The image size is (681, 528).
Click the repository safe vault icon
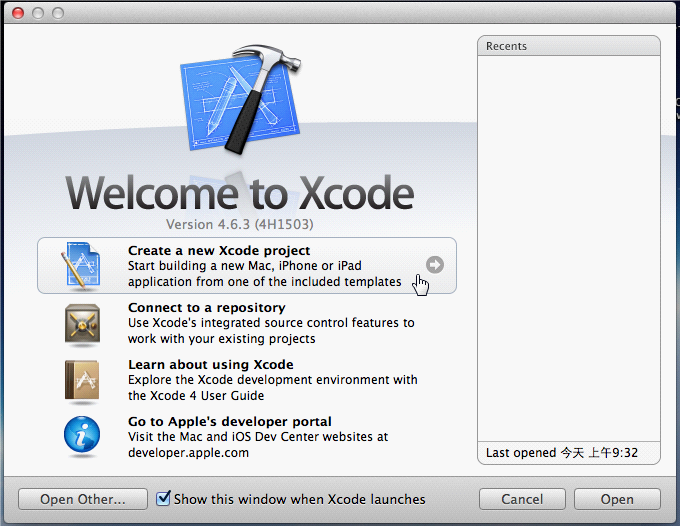[83, 325]
